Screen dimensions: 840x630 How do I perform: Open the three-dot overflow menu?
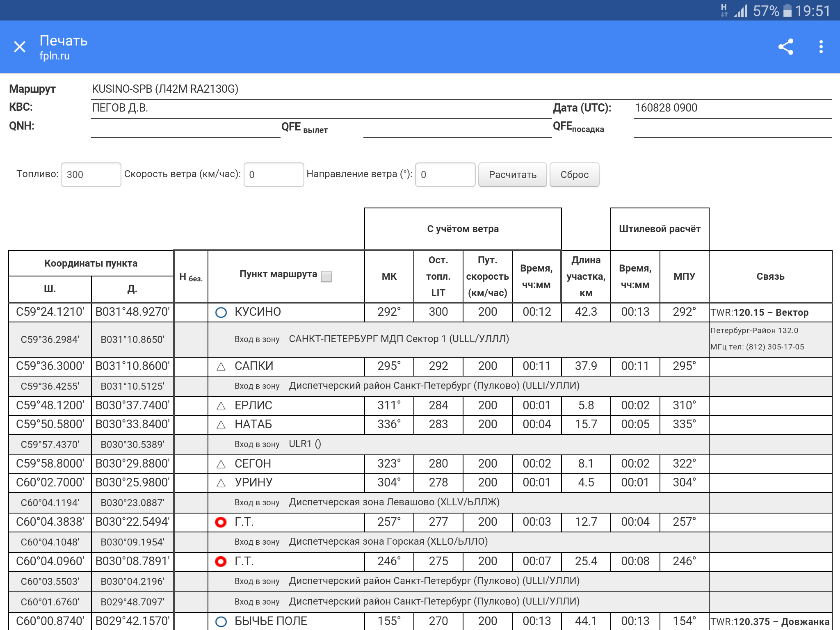821,47
